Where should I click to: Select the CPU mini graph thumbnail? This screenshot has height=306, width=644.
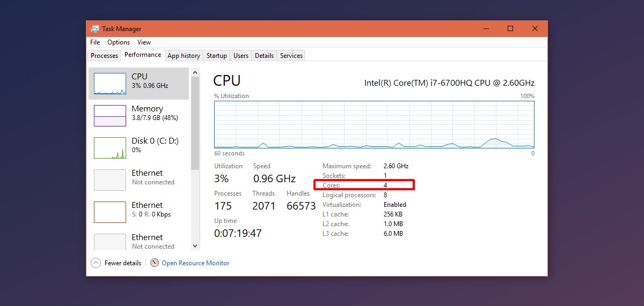[110, 84]
